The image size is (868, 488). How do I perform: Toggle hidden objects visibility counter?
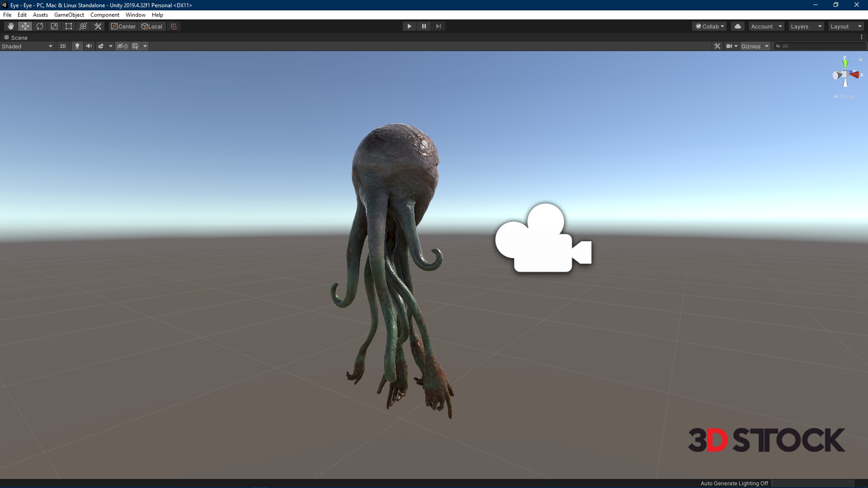click(x=122, y=46)
